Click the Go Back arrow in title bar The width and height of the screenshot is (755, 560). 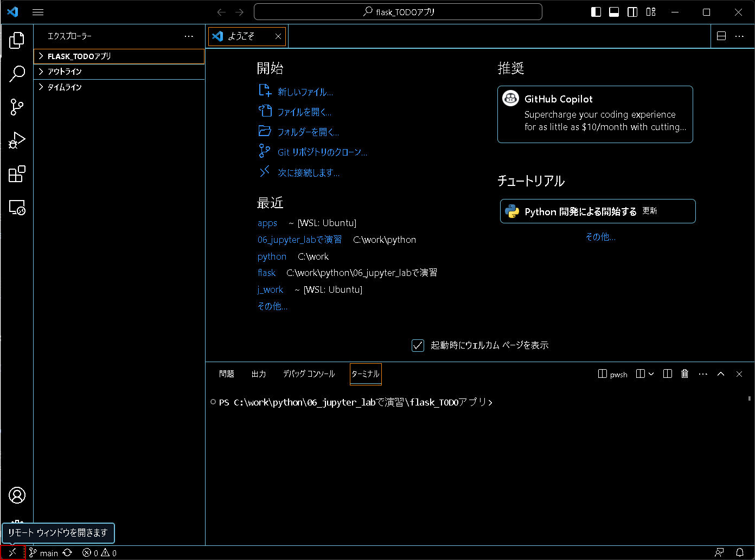click(221, 12)
